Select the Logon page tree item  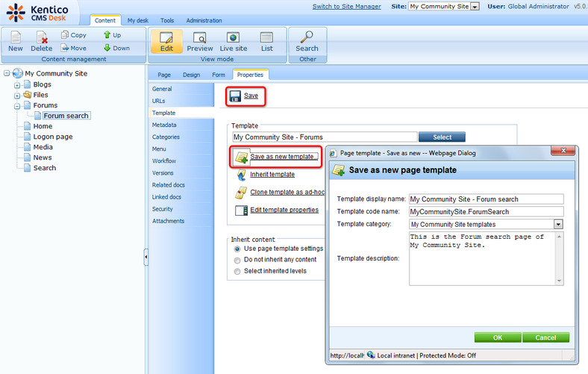click(53, 137)
